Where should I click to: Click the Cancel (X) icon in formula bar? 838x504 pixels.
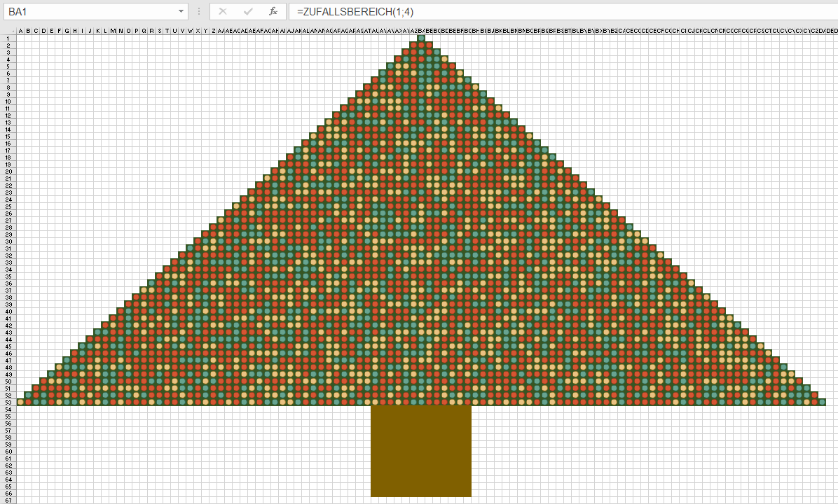(x=223, y=12)
